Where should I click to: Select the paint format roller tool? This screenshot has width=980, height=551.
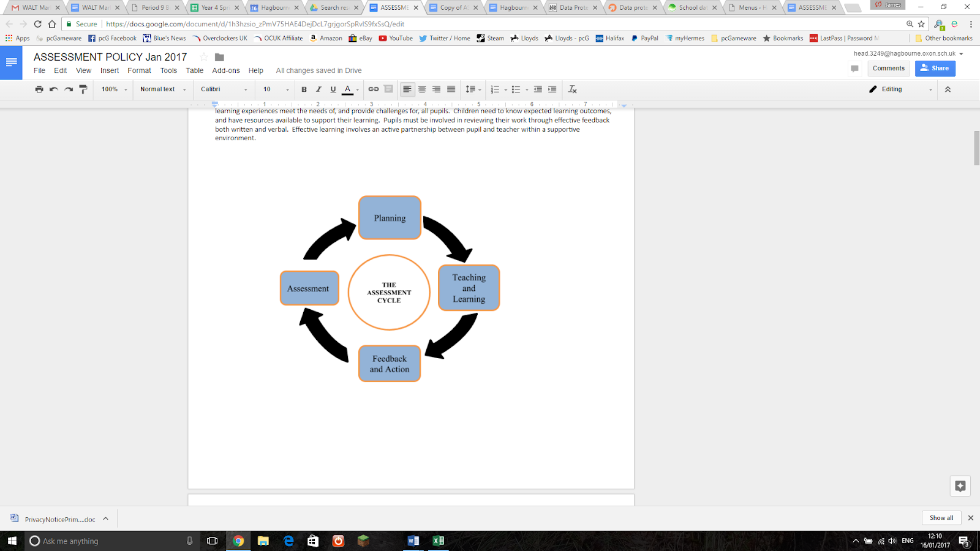[x=83, y=89]
